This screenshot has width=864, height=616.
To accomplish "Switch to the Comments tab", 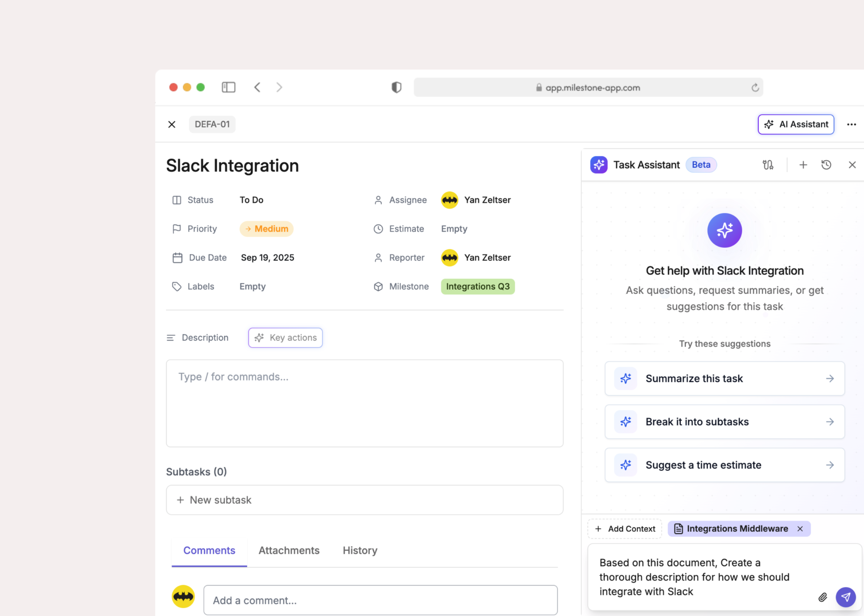I will pyautogui.click(x=209, y=550).
